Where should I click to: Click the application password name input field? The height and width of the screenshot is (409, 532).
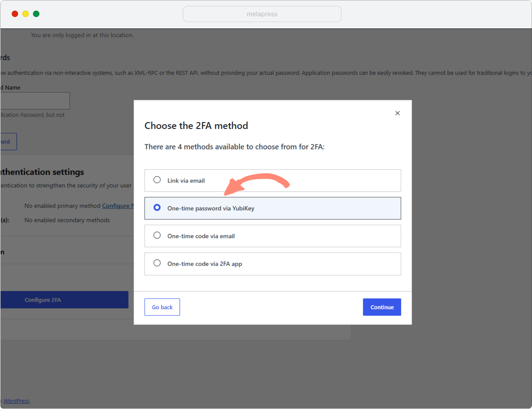coord(35,101)
